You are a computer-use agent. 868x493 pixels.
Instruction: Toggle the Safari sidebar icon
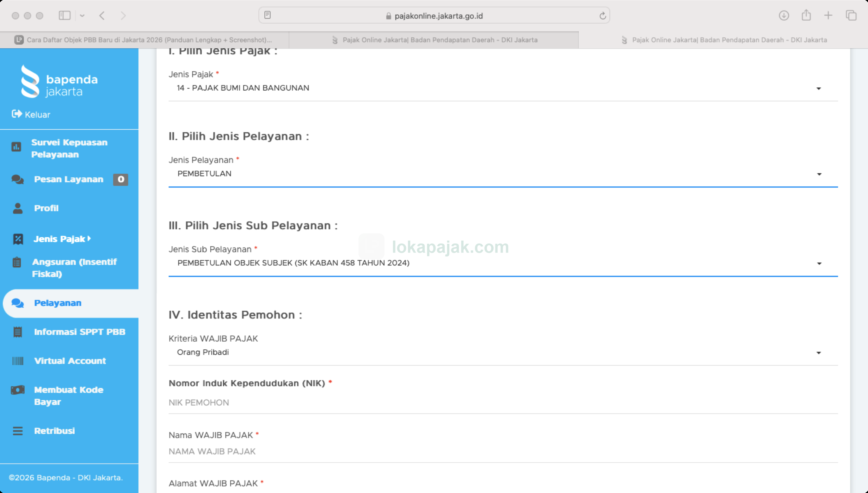coord(64,15)
